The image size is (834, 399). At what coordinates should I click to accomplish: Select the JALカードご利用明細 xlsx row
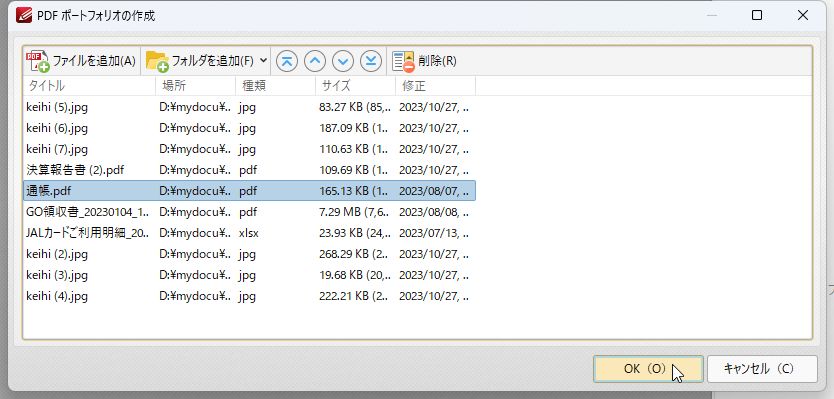coord(249,233)
